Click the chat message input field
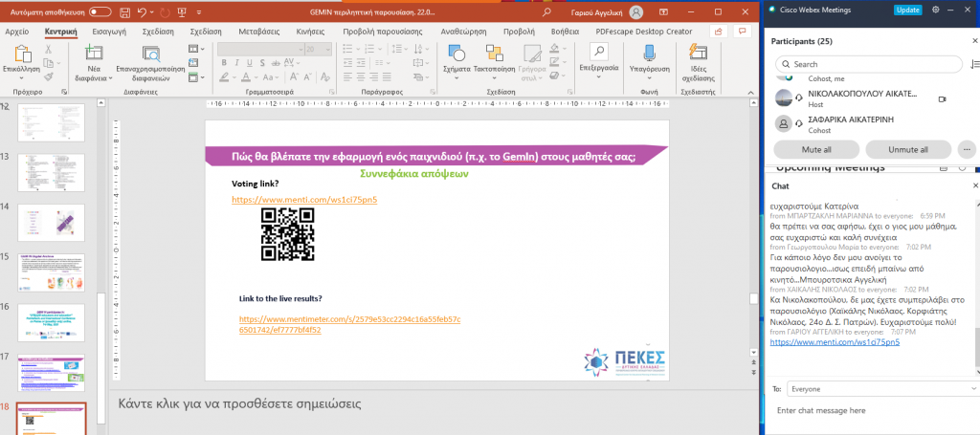This screenshot has height=435, width=980. (x=871, y=410)
